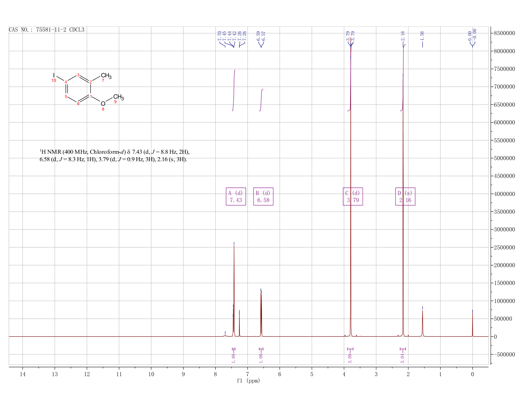The height and width of the screenshot is (411, 532).
Task: Click the x-axis tick label 0
Action: [x=473, y=374]
